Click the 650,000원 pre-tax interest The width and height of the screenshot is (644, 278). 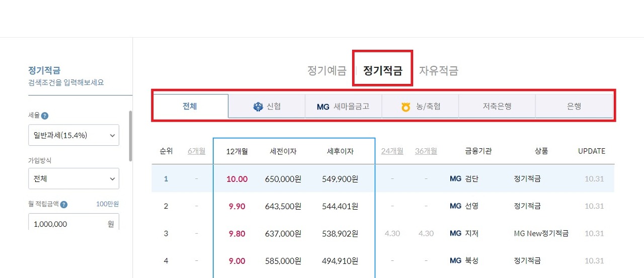coord(283,178)
